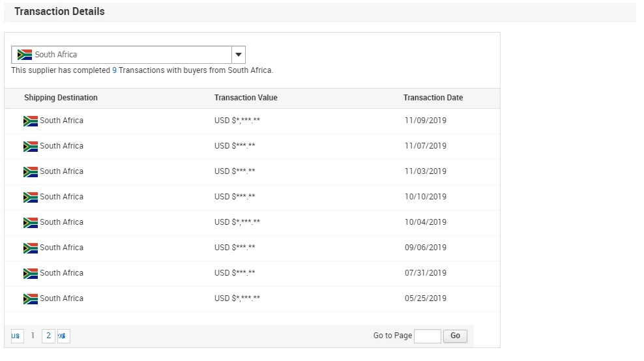This screenshot has height=361, width=644.
Task: Click the flag icon in the 11/09/2019 row
Action: pyautogui.click(x=31, y=121)
